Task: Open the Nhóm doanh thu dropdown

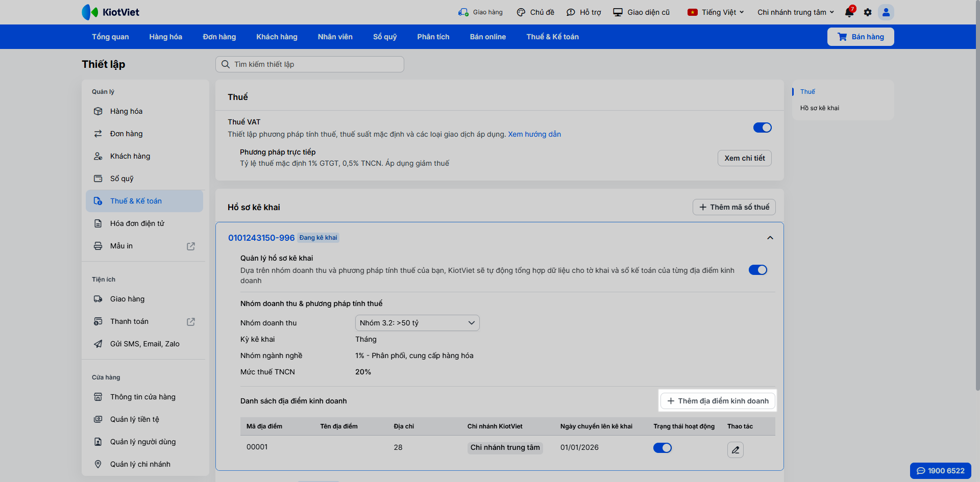Action: pyautogui.click(x=418, y=323)
